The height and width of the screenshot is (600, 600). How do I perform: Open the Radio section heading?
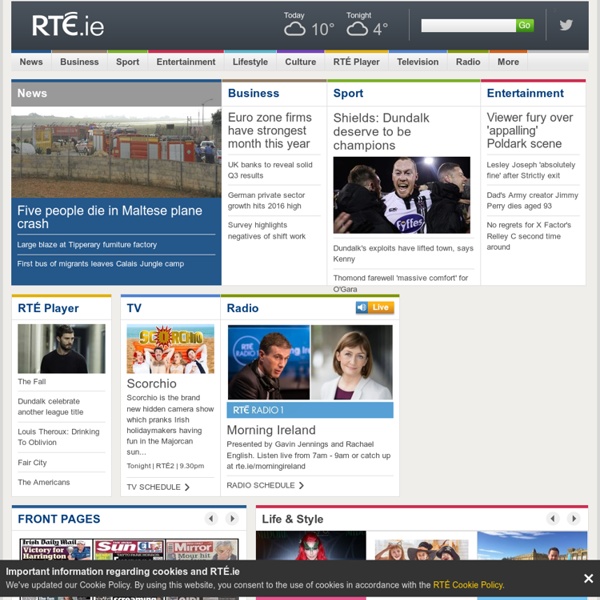tap(243, 308)
